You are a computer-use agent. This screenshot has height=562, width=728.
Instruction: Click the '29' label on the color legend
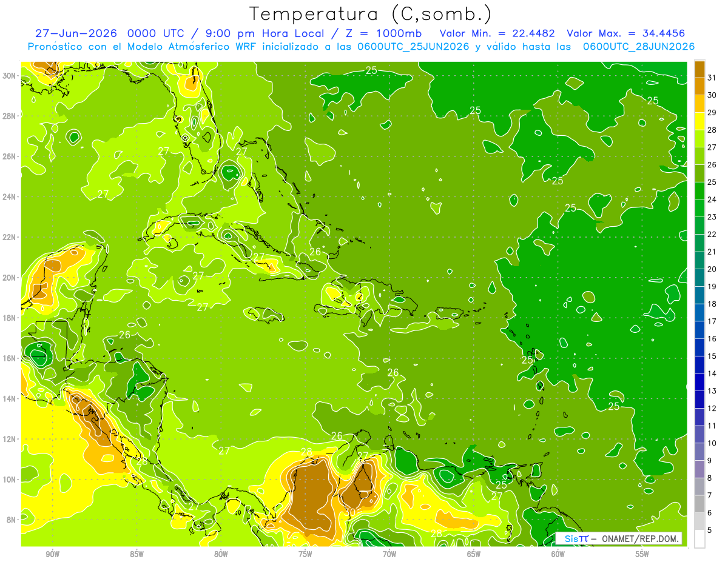(x=712, y=113)
